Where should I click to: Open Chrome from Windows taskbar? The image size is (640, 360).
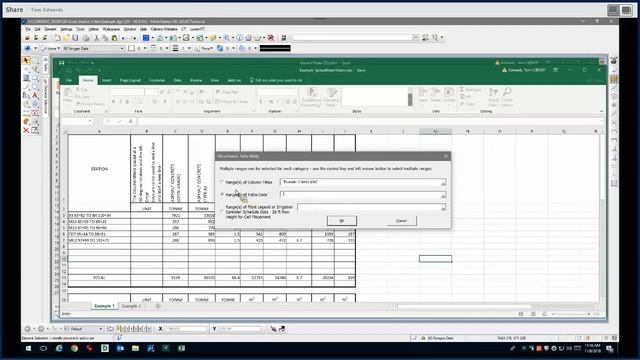point(74,349)
